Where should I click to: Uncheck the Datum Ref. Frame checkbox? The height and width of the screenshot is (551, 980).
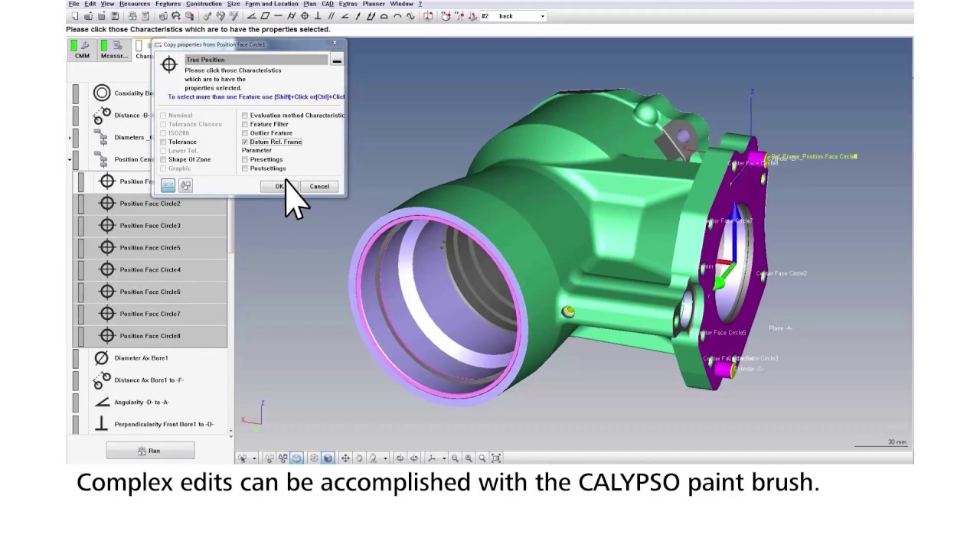coord(245,142)
